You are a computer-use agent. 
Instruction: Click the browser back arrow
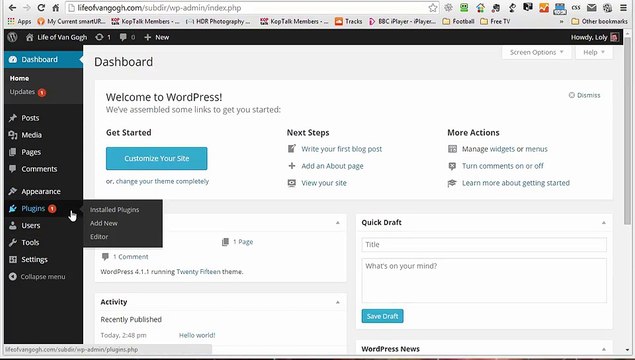point(13,8)
